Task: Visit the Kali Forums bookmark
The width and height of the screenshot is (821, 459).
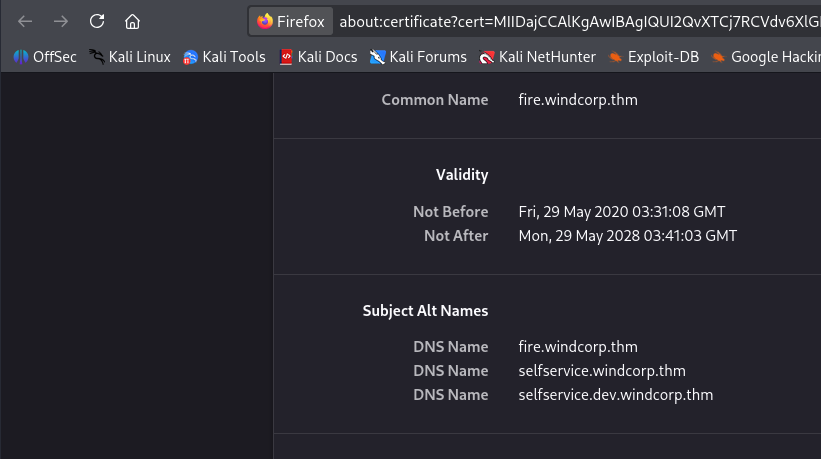Action: tap(418, 57)
